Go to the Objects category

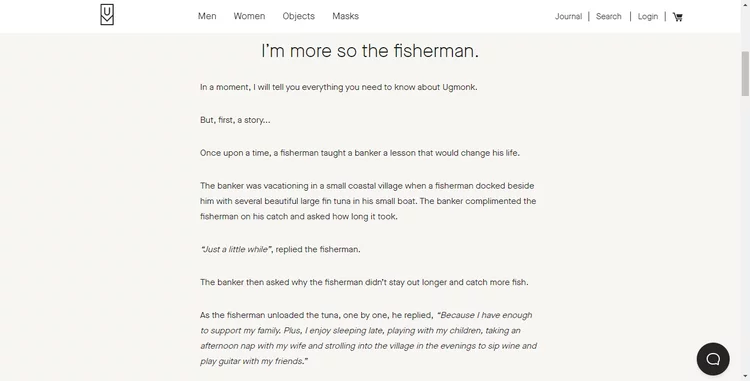[298, 16]
